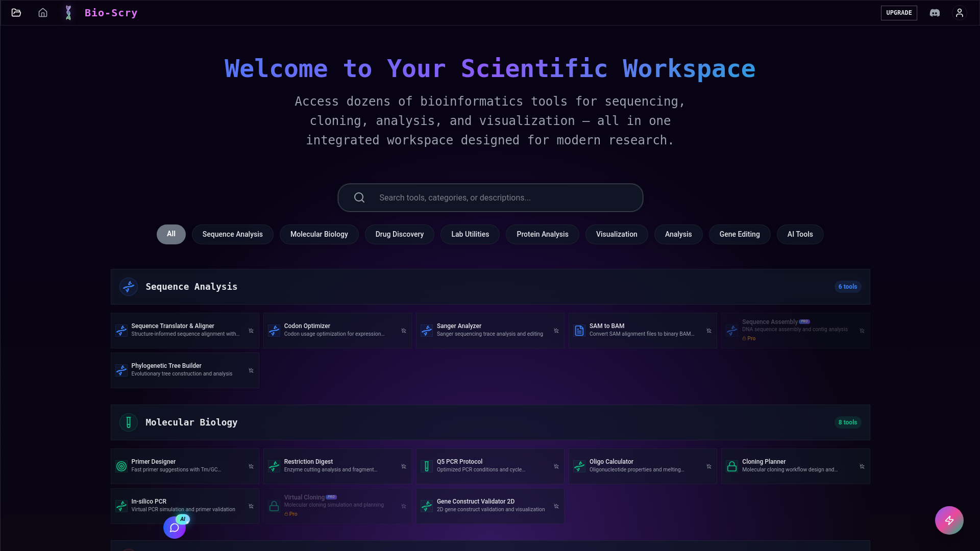The width and height of the screenshot is (980, 551).
Task: Pin the Phylogenetic Tree Builder tool
Action: point(251,370)
